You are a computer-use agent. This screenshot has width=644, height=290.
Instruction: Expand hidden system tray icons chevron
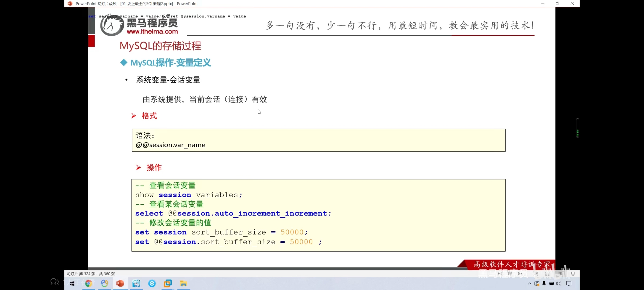tap(529, 284)
